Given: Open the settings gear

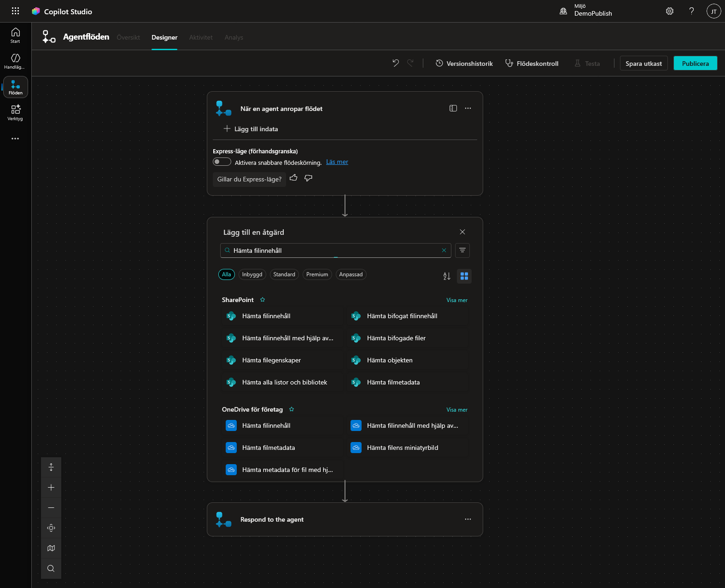Looking at the screenshot, I should [x=670, y=11].
